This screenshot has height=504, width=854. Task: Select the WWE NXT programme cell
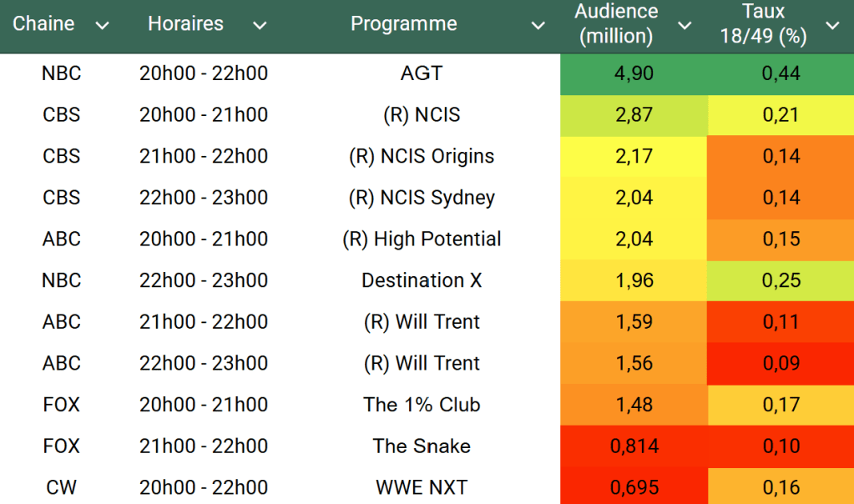(422, 487)
